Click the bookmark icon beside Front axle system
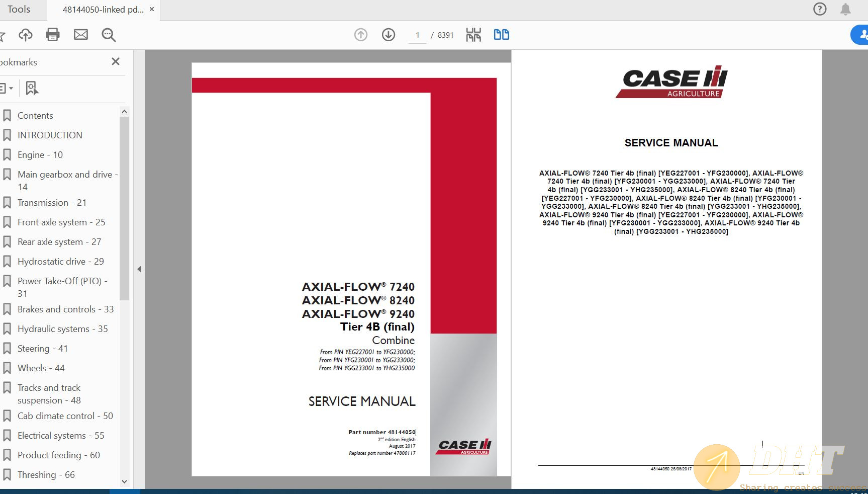Viewport: 868px width, 494px height. pos(7,222)
